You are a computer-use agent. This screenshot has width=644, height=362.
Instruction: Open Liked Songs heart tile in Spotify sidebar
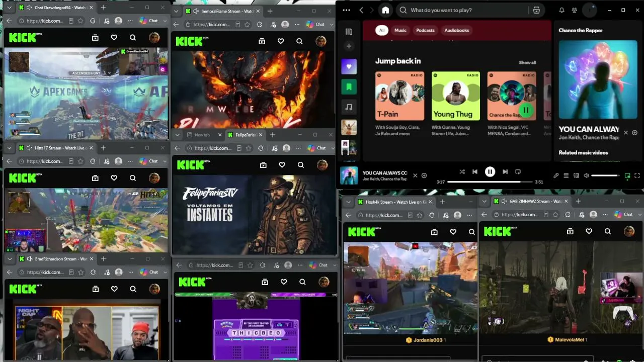(x=349, y=66)
